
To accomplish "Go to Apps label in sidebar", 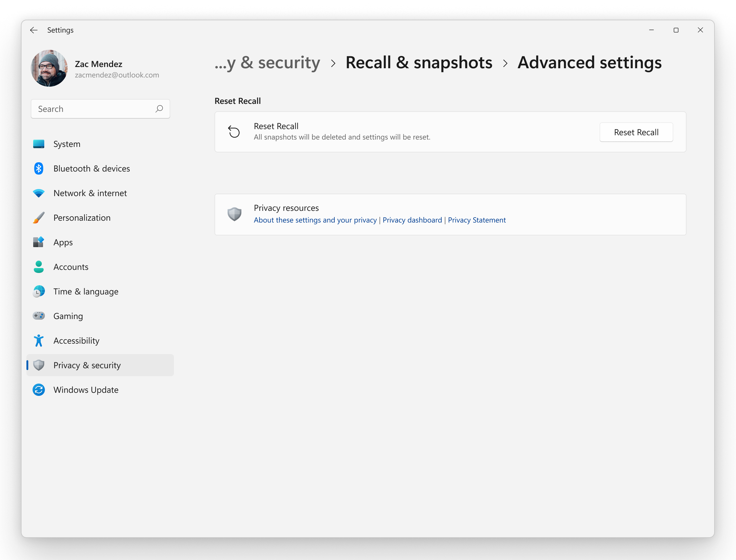I will 63,242.
